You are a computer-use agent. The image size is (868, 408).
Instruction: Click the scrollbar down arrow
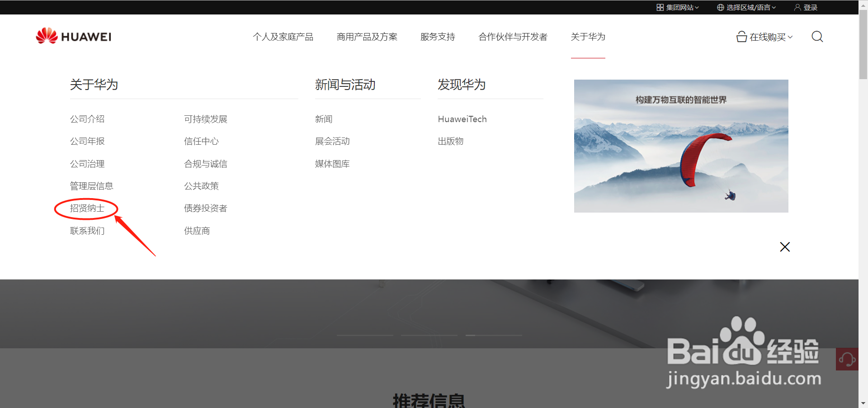863,403
